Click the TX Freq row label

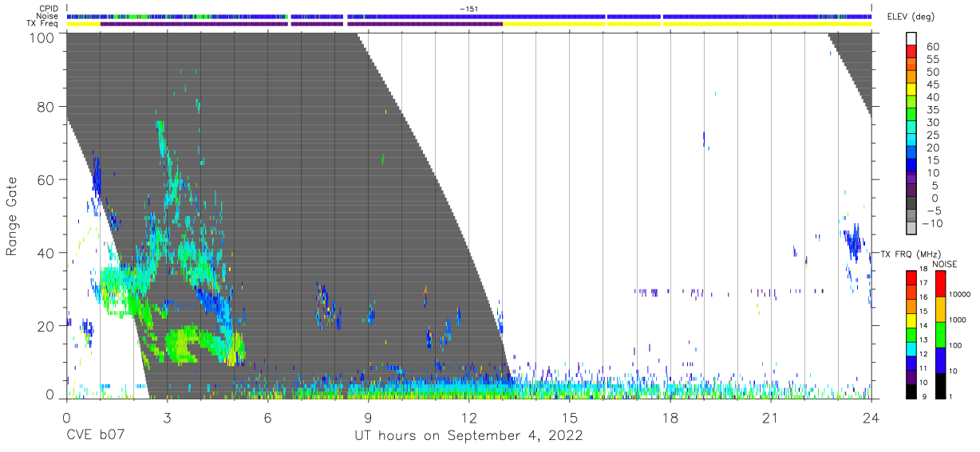coord(44,24)
